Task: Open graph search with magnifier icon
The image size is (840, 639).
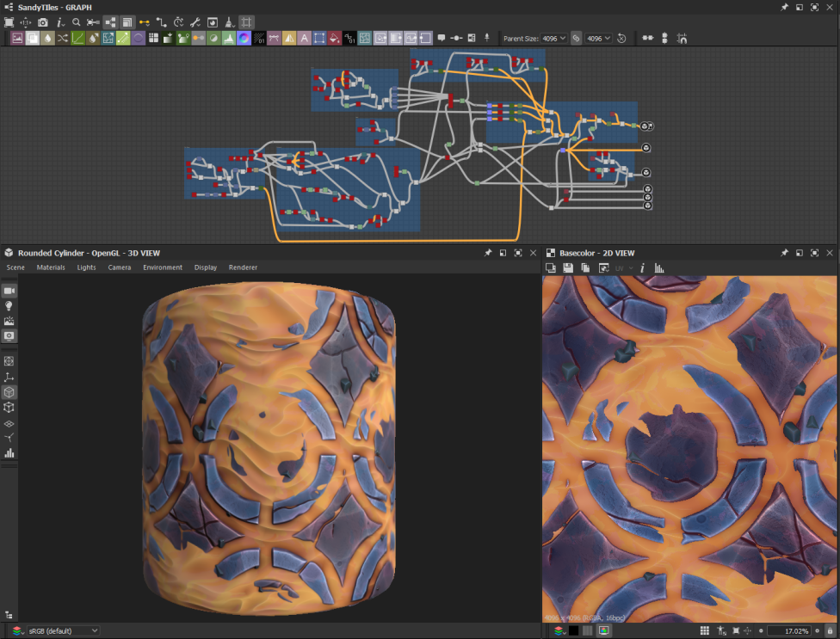Action: pyautogui.click(x=76, y=22)
